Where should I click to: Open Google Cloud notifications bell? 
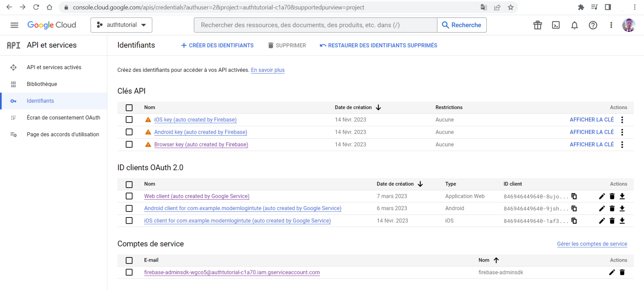[x=574, y=25]
